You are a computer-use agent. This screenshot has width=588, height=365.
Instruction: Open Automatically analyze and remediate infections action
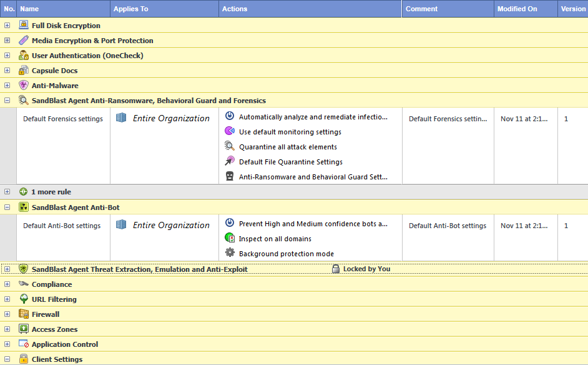(x=313, y=117)
